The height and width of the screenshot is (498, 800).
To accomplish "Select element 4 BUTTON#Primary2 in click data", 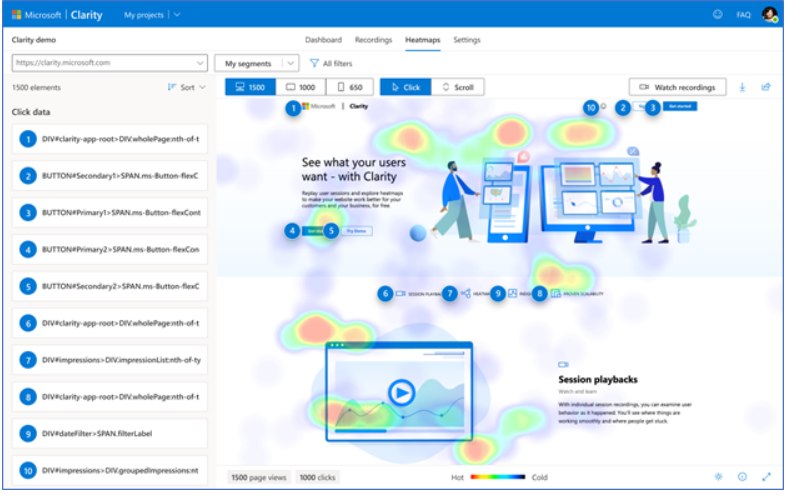I will 110,249.
